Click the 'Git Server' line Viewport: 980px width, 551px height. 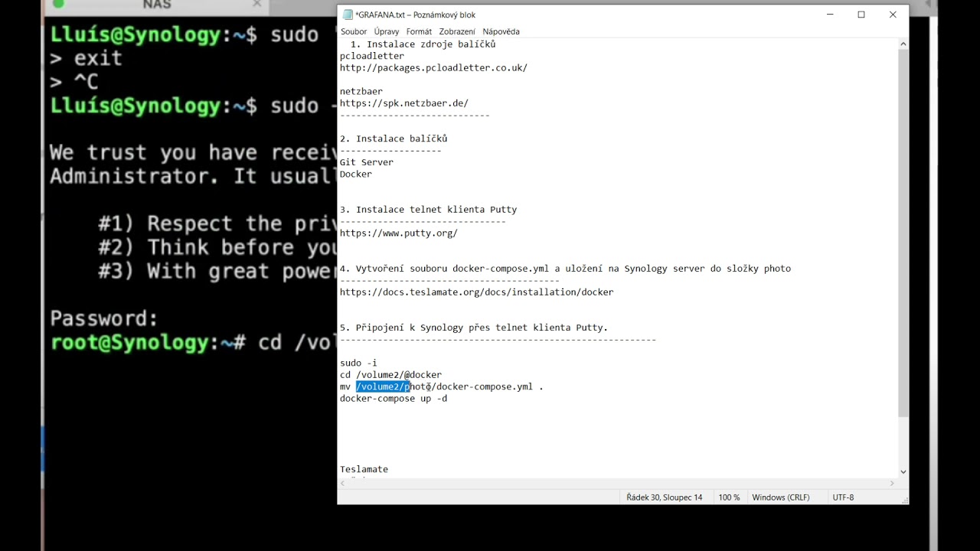[367, 161]
